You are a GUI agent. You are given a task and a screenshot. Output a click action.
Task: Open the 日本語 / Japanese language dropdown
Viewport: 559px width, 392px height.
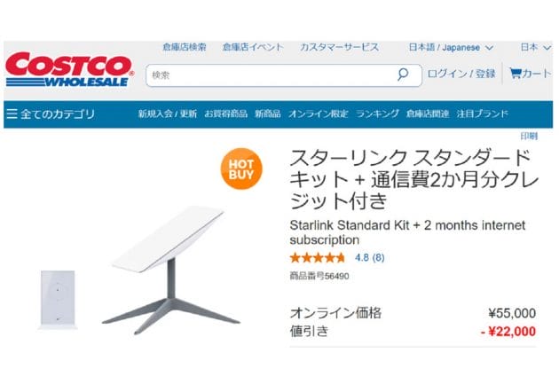[451, 47]
